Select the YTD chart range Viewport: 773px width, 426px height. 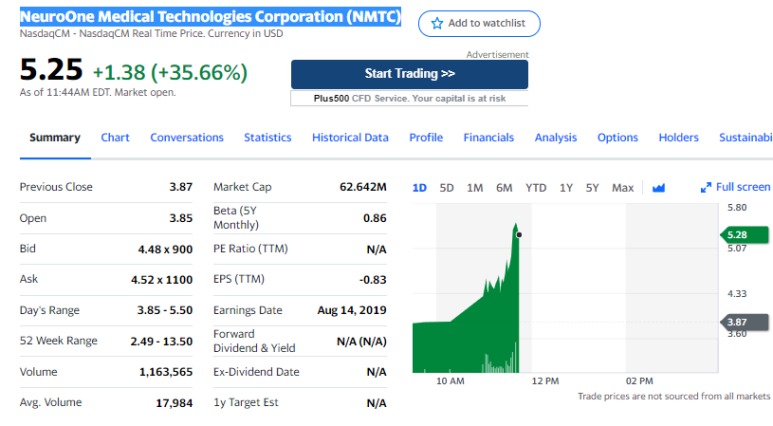click(x=535, y=188)
